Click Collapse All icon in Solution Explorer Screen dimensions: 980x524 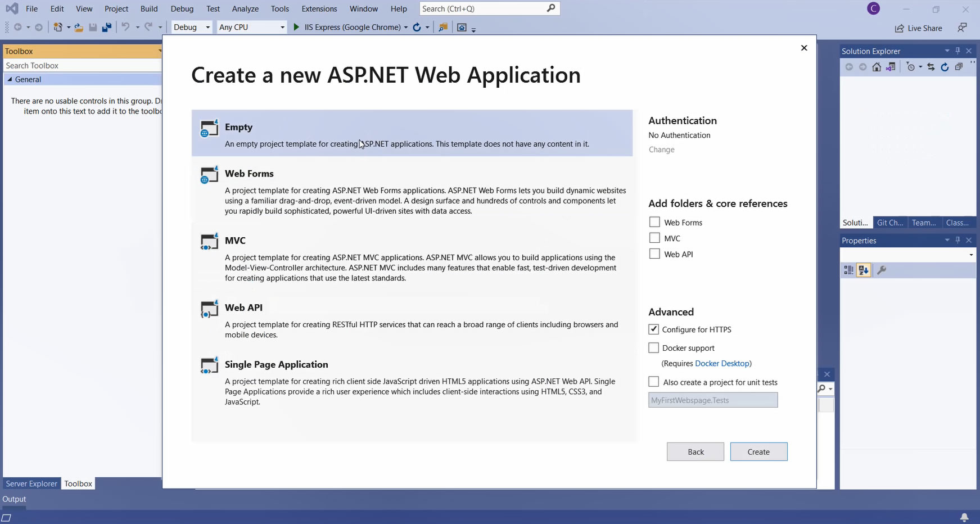959,67
